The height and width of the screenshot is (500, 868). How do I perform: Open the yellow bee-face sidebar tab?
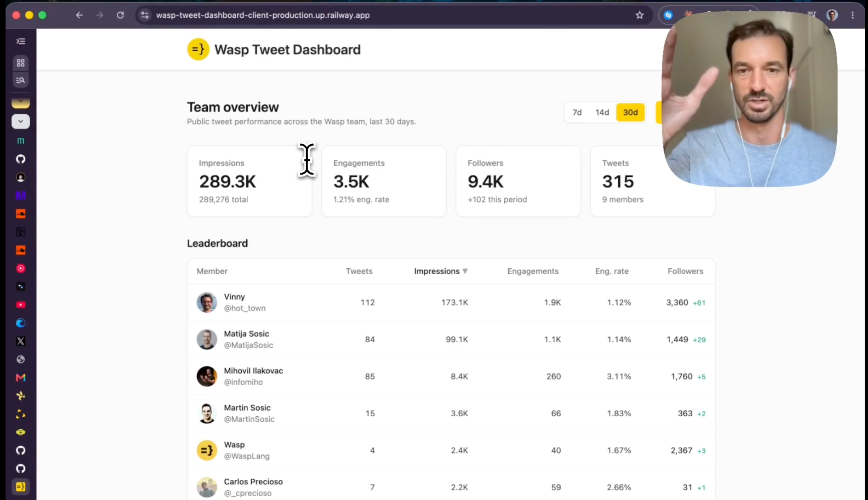tap(21, 432)
